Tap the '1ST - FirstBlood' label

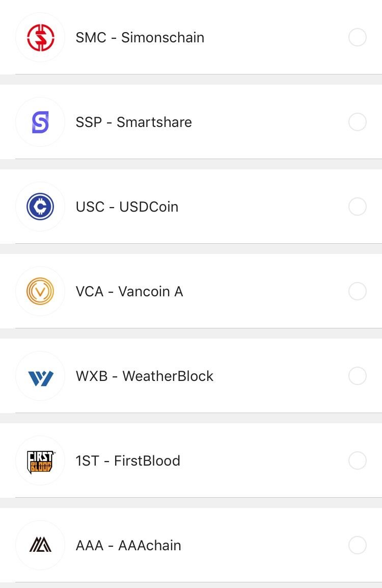coord(128,461)
